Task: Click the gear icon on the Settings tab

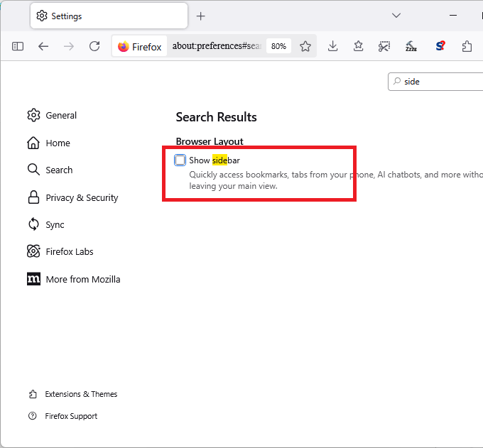Action: 42,16
